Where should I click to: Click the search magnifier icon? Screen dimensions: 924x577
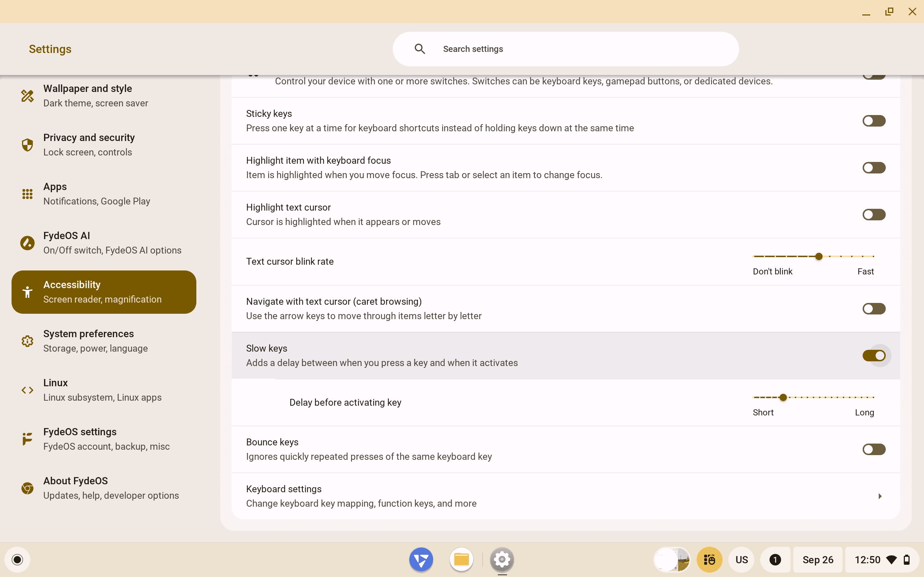click(x=420, y=49)
